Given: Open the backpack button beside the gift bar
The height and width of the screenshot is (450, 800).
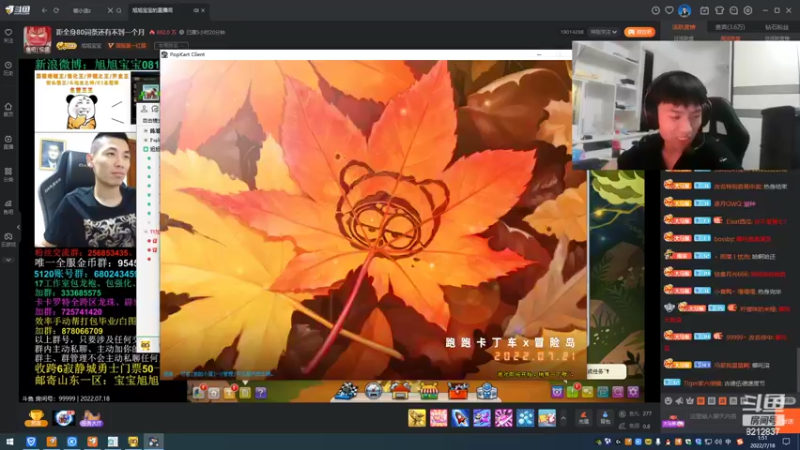Looking at the screenshot, I should point(605,418).
